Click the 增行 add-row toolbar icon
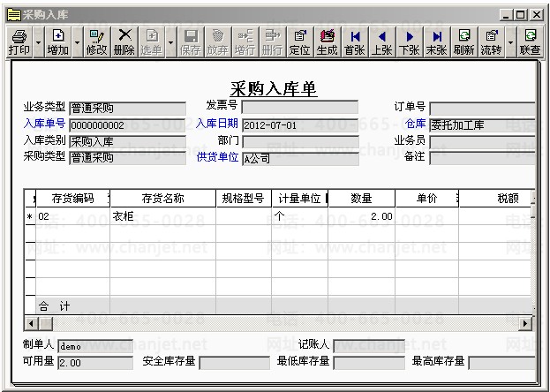The height and width of the screenshot is (392, 550). pyautogui.click(x=245, y=42)
